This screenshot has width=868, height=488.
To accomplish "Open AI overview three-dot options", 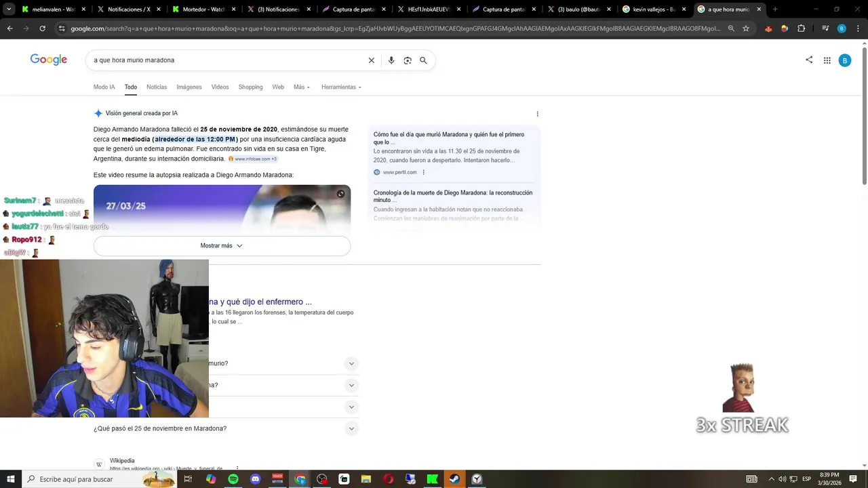I will click(538, 114).
